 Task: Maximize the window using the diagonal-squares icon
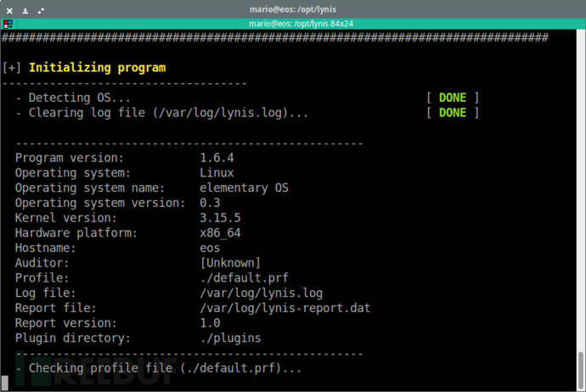(41, 11)
